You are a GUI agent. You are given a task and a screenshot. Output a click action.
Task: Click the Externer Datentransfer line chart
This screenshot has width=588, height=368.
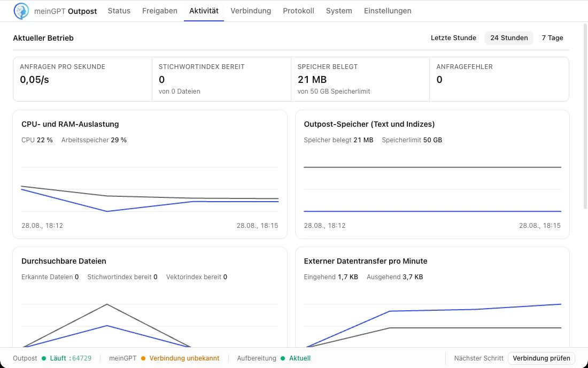[432, 325]
